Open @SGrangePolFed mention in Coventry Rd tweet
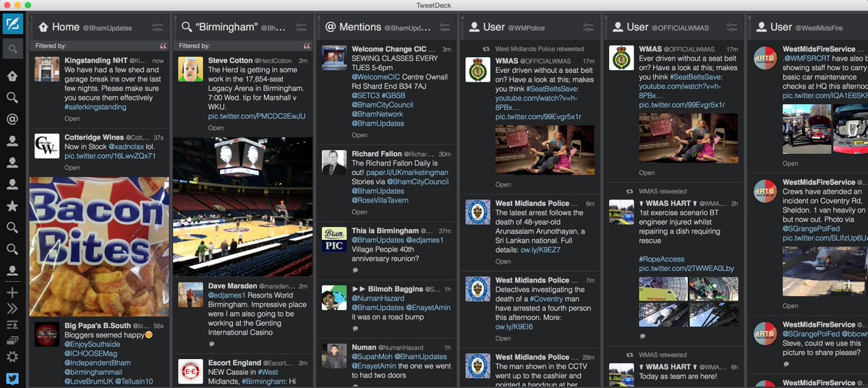868x388 pixels. click(x=811, y=229)
